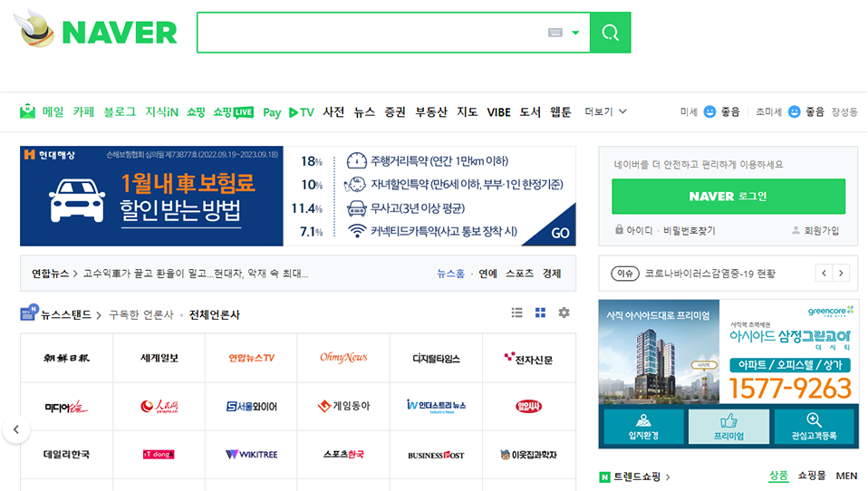Click 뉴스홈 link

tap(450, 274)
